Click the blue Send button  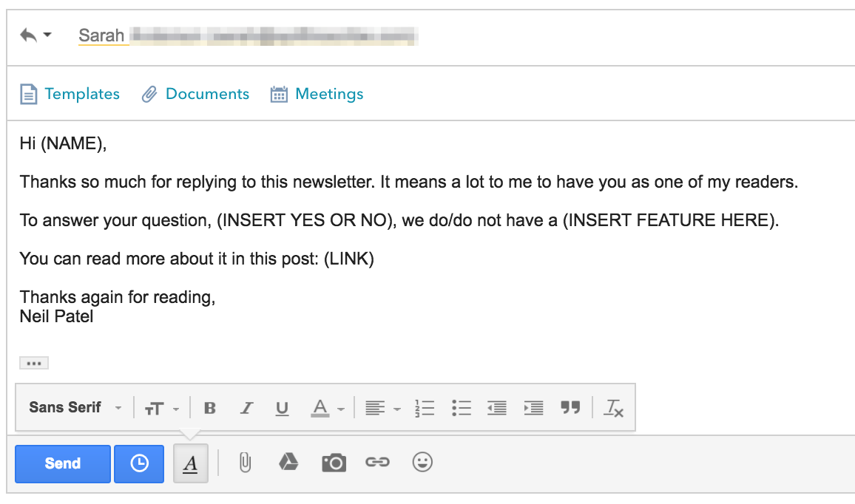(x=63, y=463)
